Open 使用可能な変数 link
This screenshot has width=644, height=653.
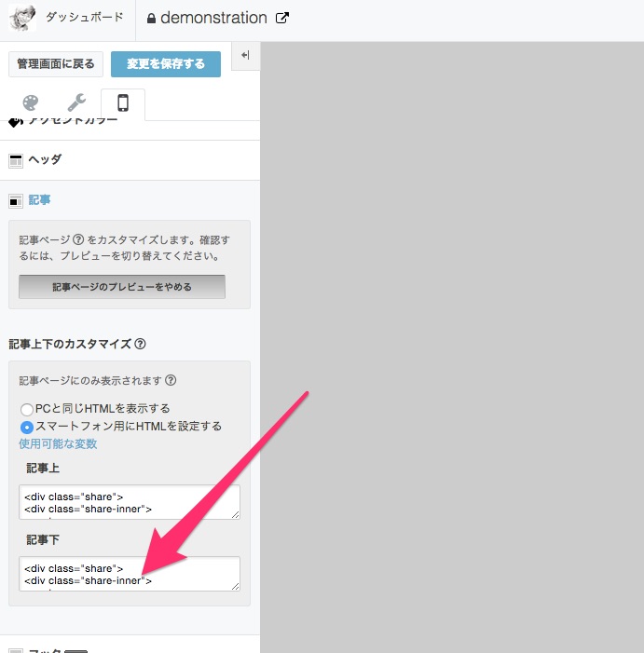point(58,444)
